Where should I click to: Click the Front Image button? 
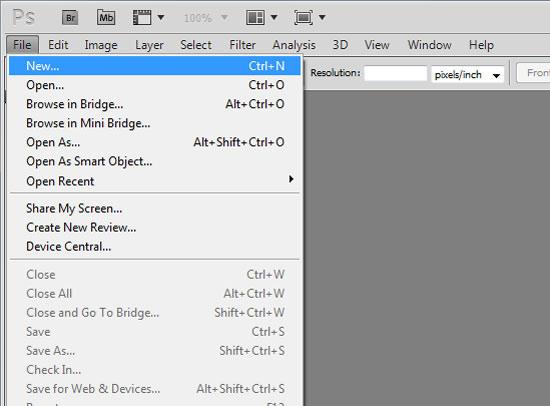[x=534, y=73]
